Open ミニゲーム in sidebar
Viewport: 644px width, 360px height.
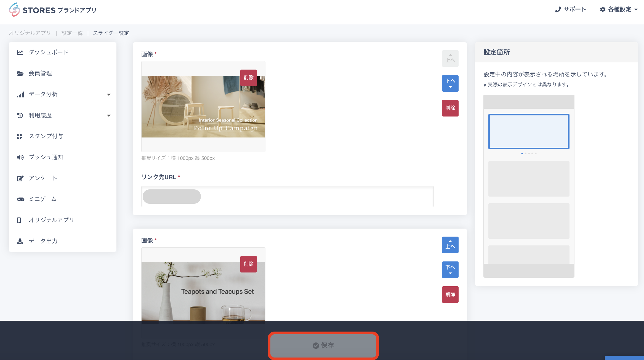coord(63,199)
